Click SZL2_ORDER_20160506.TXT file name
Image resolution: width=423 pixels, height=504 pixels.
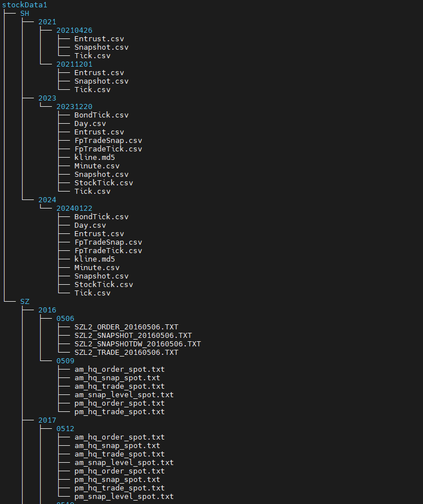[x=126, y=327]
